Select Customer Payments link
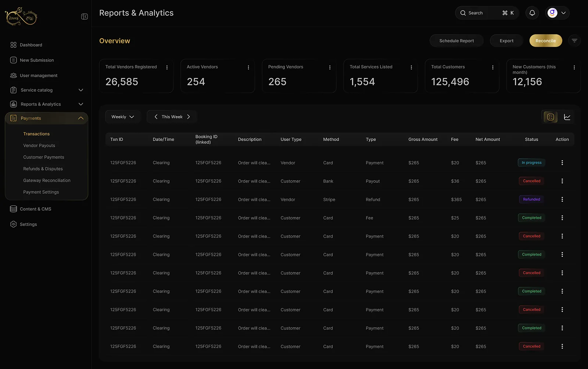Viewport: 588px width, 369px height. tap(44, 157)
